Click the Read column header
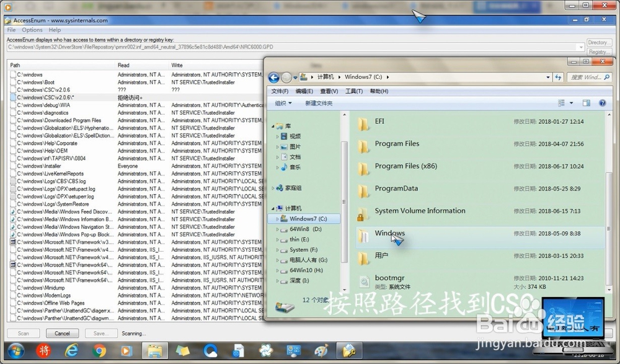Viewport: 620px width, 364px height. coord(142,65)
